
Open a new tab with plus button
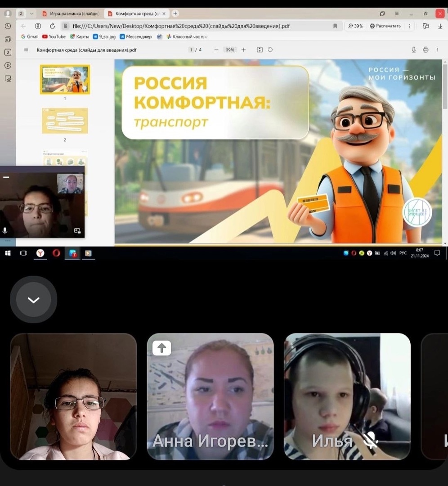tap(175, 13)
